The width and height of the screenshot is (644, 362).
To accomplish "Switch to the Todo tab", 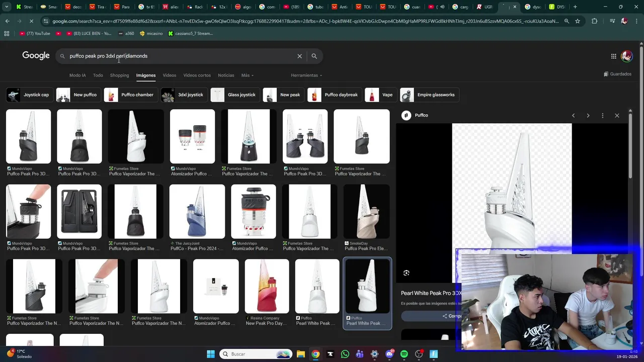I will 98,75.
